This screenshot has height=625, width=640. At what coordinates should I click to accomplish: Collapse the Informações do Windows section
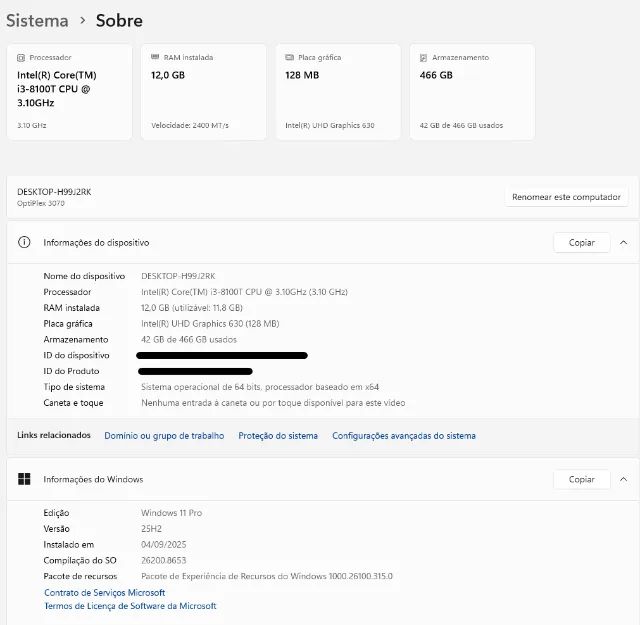[623, 479]
